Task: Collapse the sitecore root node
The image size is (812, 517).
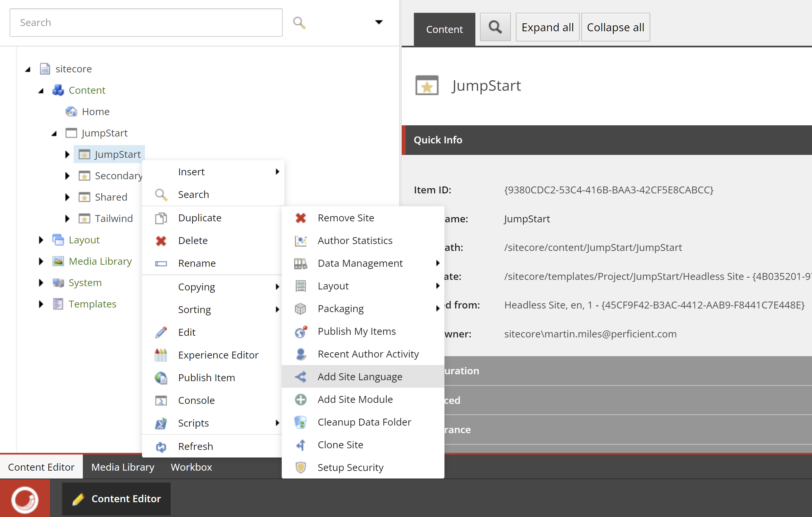Action: click(28, 69)
